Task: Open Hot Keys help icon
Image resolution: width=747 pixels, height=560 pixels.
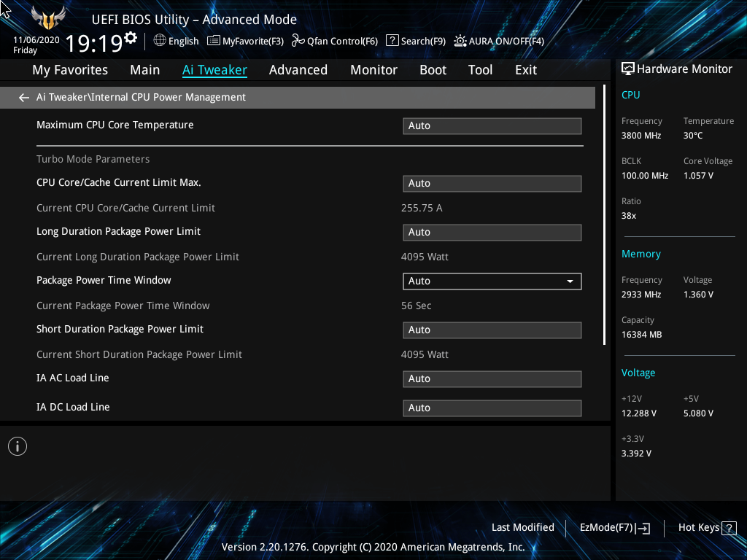Action: (x=729, y=528)
